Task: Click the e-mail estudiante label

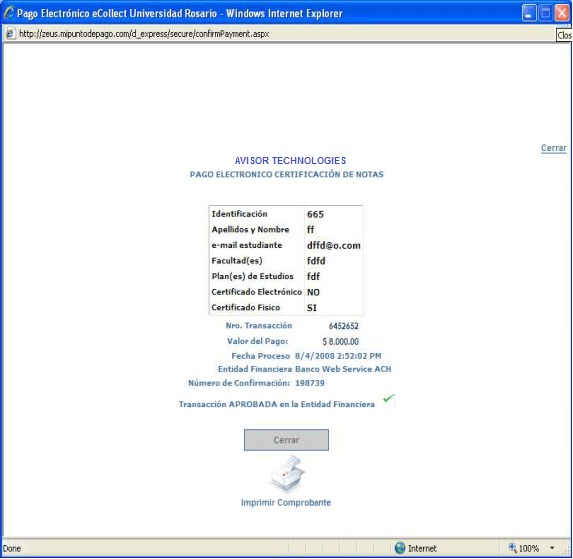Action: 247,245
